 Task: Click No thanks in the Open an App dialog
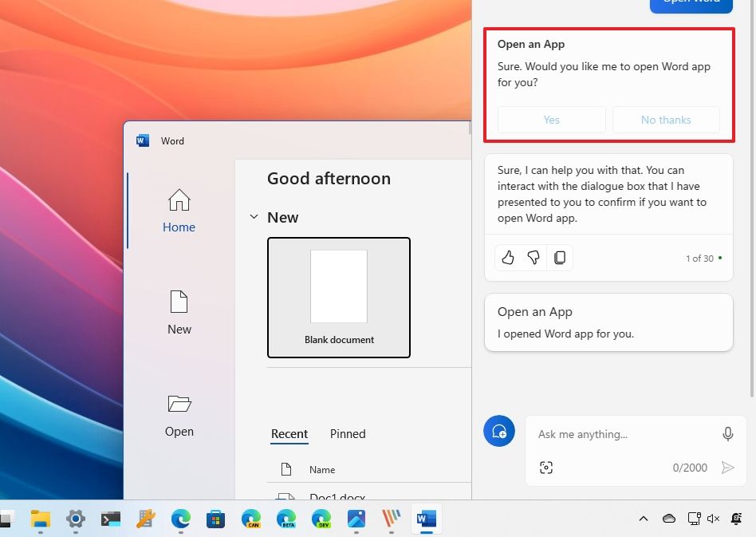[x=666, y=120]
